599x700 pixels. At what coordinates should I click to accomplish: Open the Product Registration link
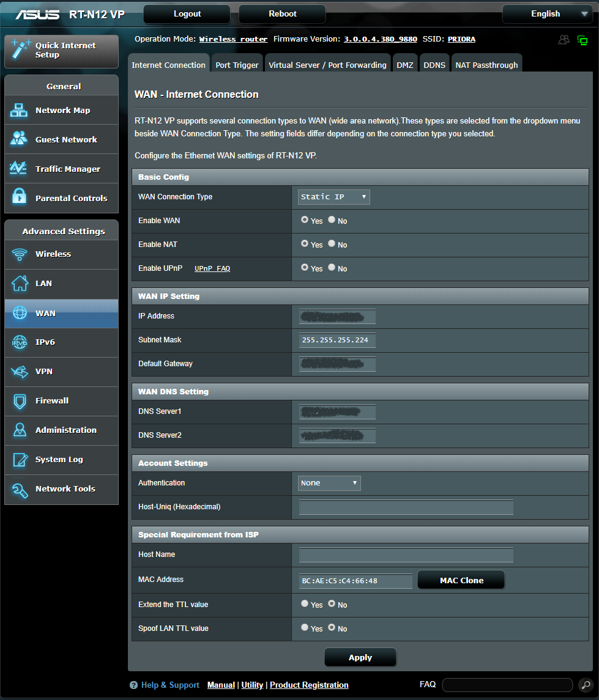point(309,685)
